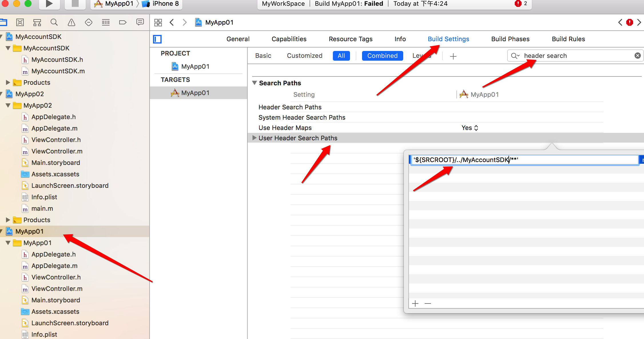644x339 pixels.
Task: Open the debug navigator icon
Action: (x=106, y=22)
